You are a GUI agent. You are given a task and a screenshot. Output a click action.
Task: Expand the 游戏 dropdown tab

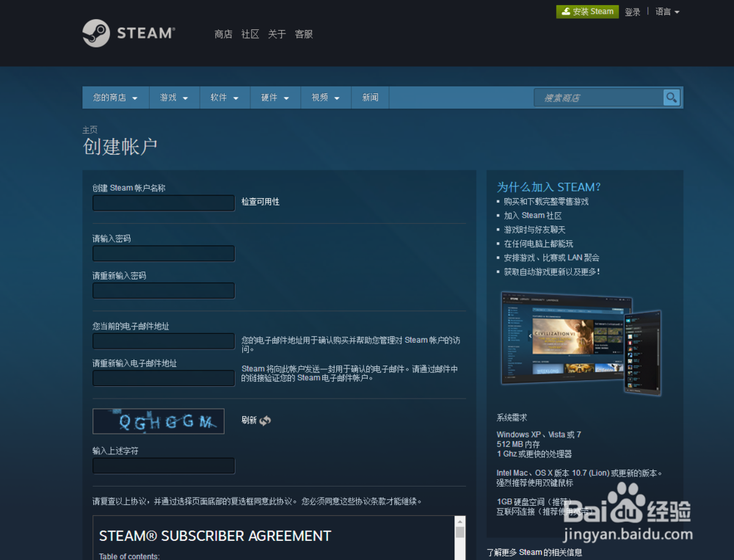(174, 98)
